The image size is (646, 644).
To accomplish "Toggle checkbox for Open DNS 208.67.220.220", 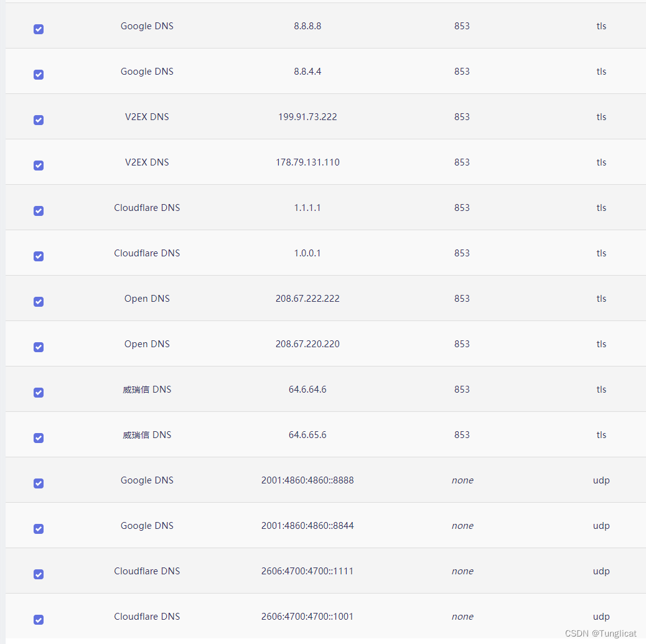I will pos(39,347).
